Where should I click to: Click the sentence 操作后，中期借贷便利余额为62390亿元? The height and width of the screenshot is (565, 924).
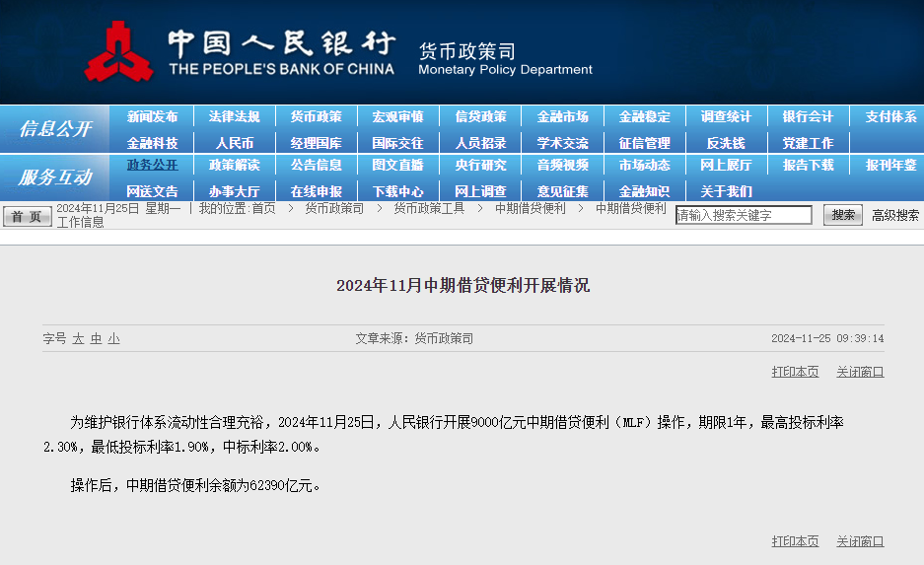[x=195, y=485]
